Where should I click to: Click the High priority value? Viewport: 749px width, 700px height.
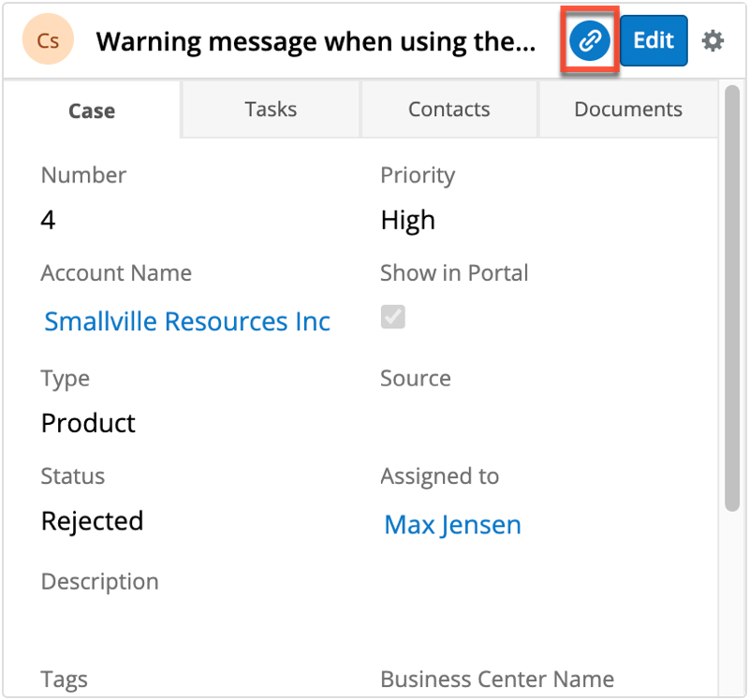407,220
